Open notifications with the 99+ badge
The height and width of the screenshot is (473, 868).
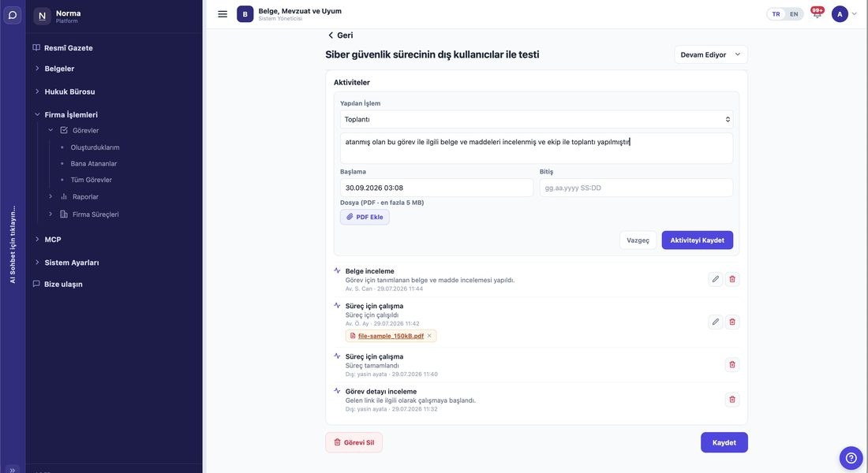[817, 13]
